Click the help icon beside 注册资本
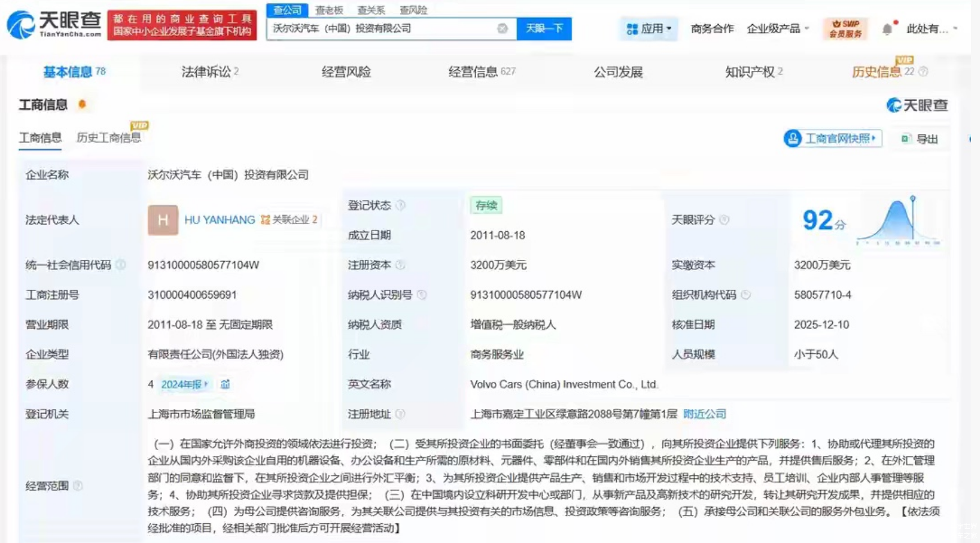Image resolution: width=980 pixels, height=543 pixels. point(400,265)
